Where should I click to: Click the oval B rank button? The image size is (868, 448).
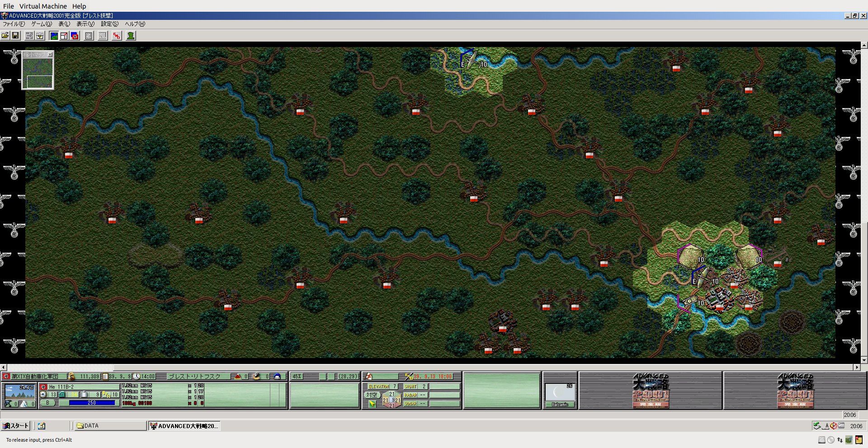(47, 403)
